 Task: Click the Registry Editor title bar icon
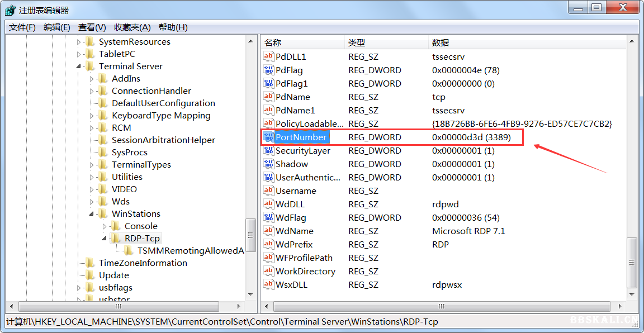[10, 9]
